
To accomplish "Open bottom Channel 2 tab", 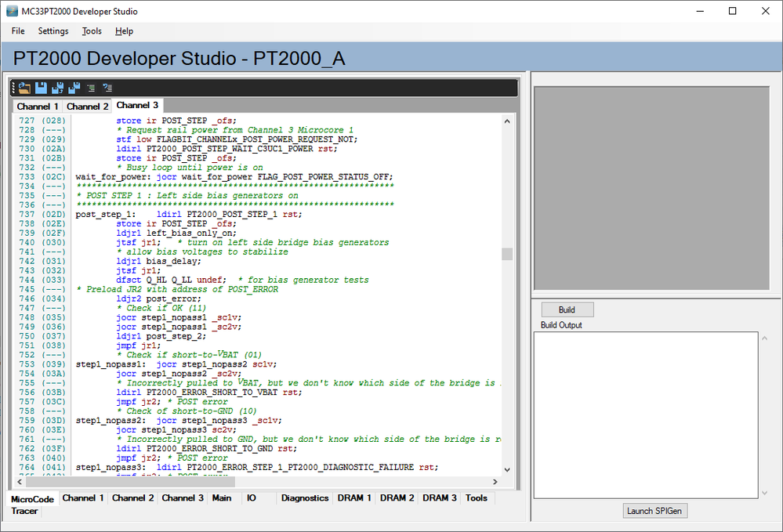I will tap(132, 498).
